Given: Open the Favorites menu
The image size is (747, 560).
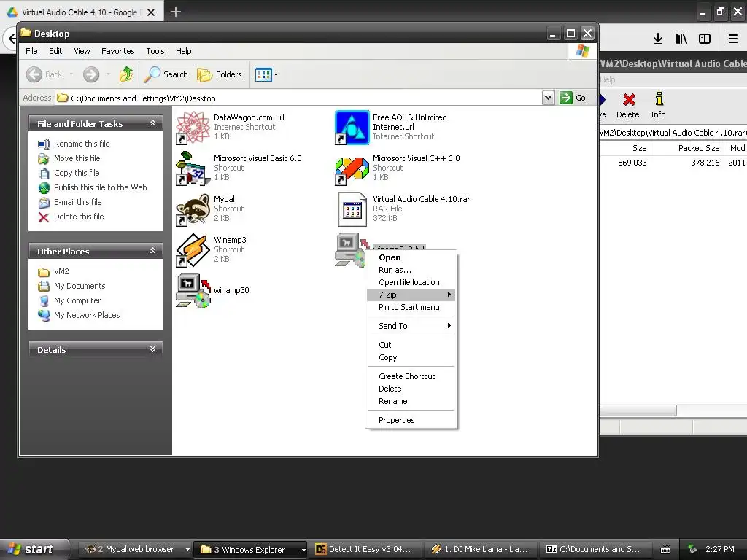Looking at the screenshot, I should click(x=117, y=51).
